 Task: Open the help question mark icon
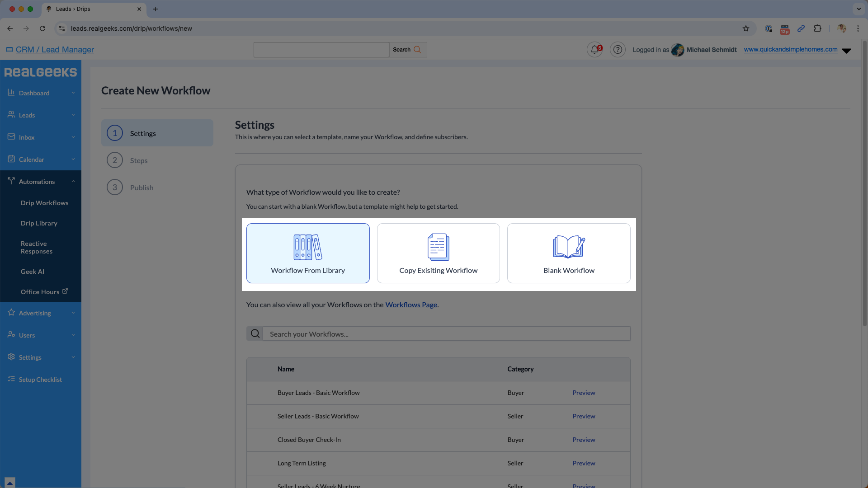tap(618, 50)
